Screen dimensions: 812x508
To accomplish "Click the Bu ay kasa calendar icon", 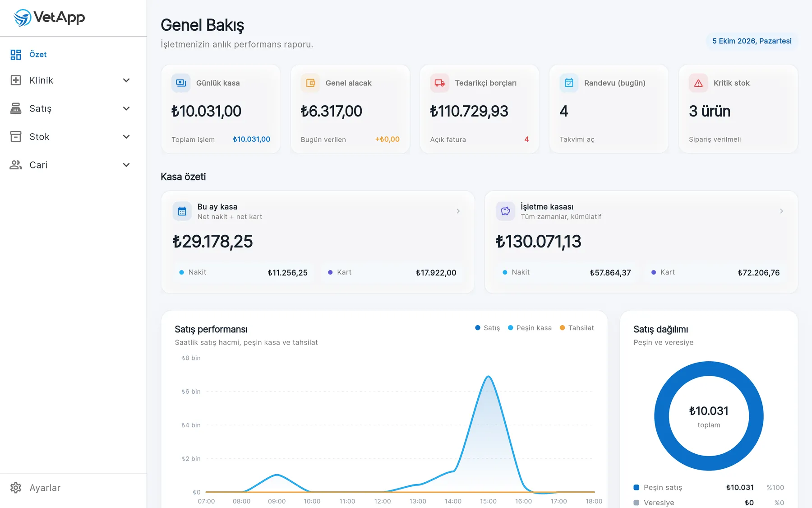I will click(x=182, y=211).
